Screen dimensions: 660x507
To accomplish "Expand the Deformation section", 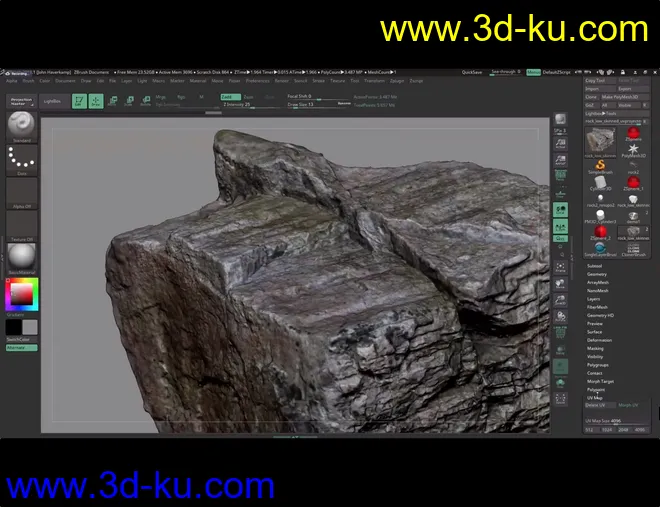I will (599, 340).
